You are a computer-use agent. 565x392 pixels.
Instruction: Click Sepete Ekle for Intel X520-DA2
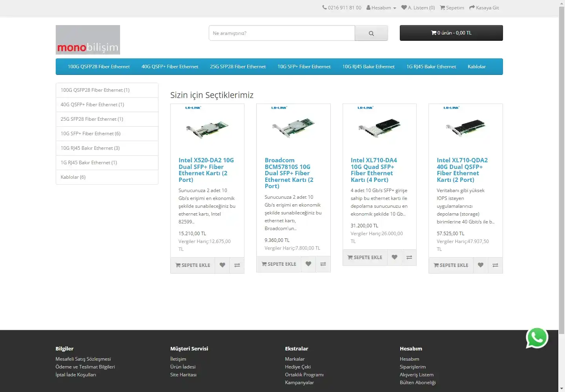193,265
